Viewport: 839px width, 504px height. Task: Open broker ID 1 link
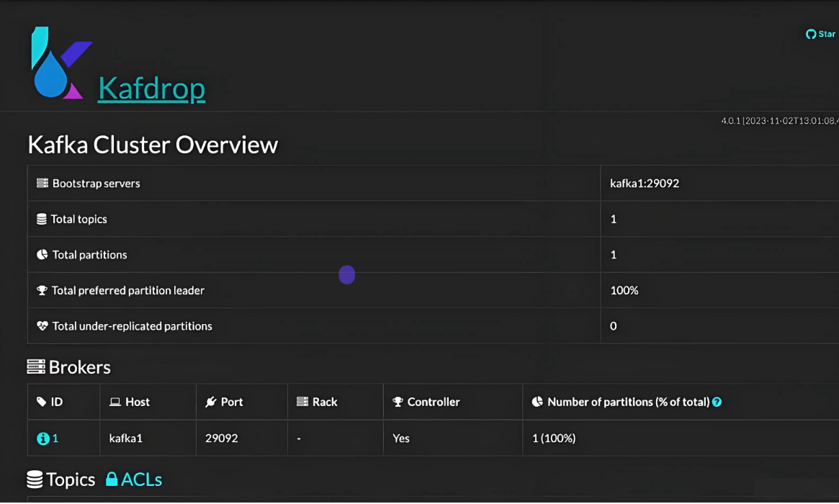click(55, 438)
